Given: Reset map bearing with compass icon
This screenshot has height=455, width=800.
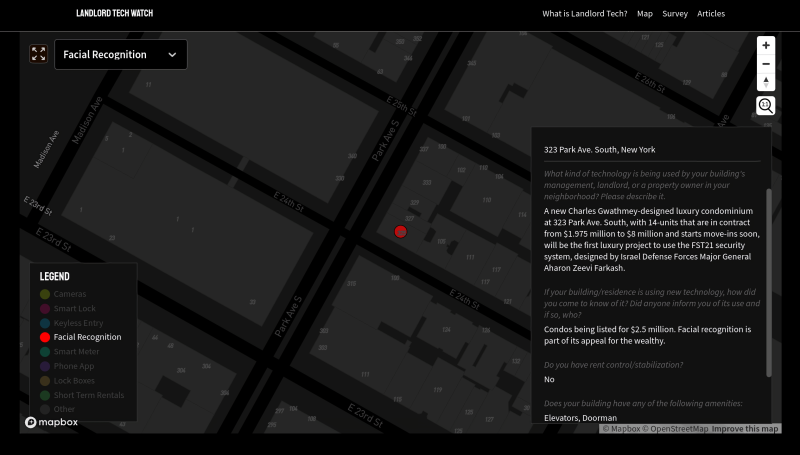Looking at the screenshot, I should coord(766,82).
